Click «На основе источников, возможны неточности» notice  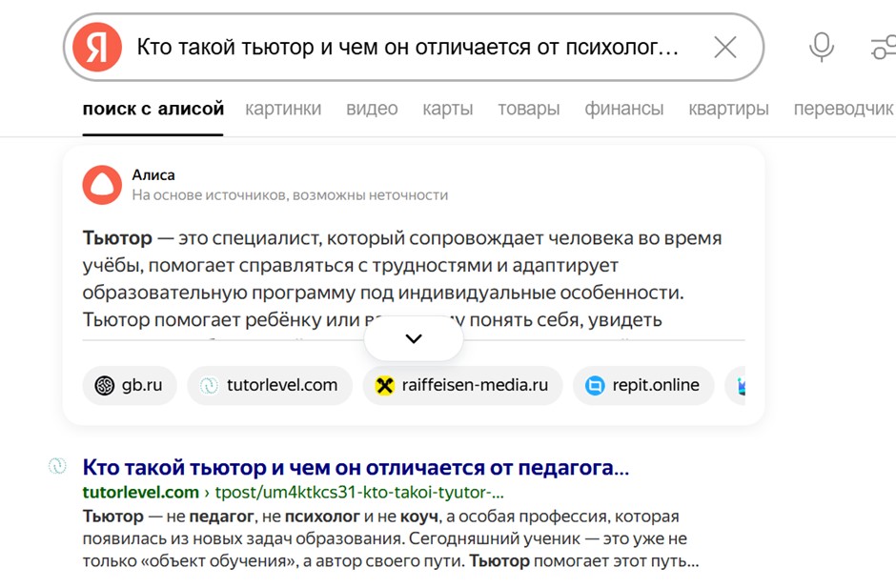click(x=290, y=194)
